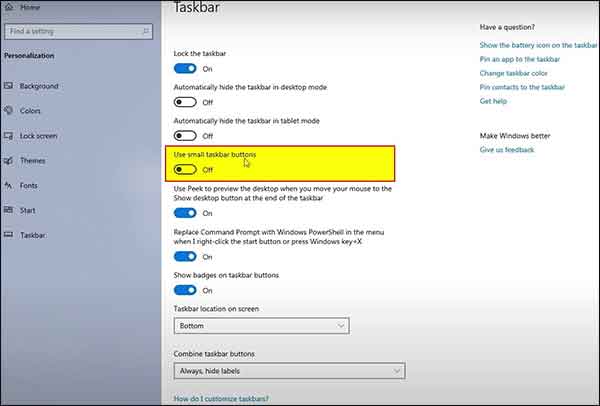Click the 'Have a question?' heading
This screenshot has width=600, height=406.
point(507,27)
